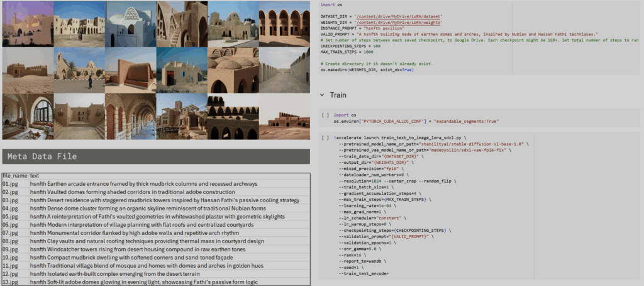
Task: Click the --lr_scheduler="constant" line
Action: click(x=372, y=218)
